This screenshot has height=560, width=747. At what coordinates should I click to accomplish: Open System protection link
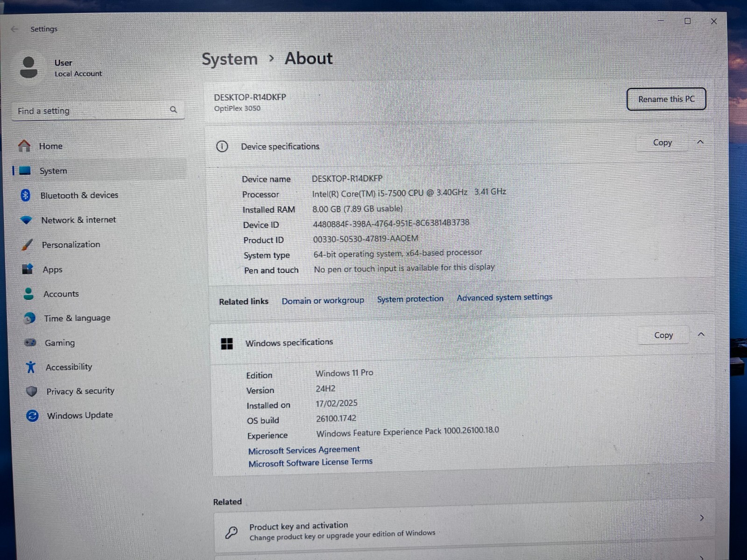coord(410,299)
